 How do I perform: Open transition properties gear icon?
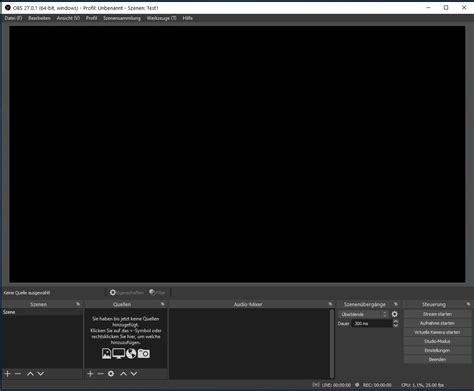[395, 314]
